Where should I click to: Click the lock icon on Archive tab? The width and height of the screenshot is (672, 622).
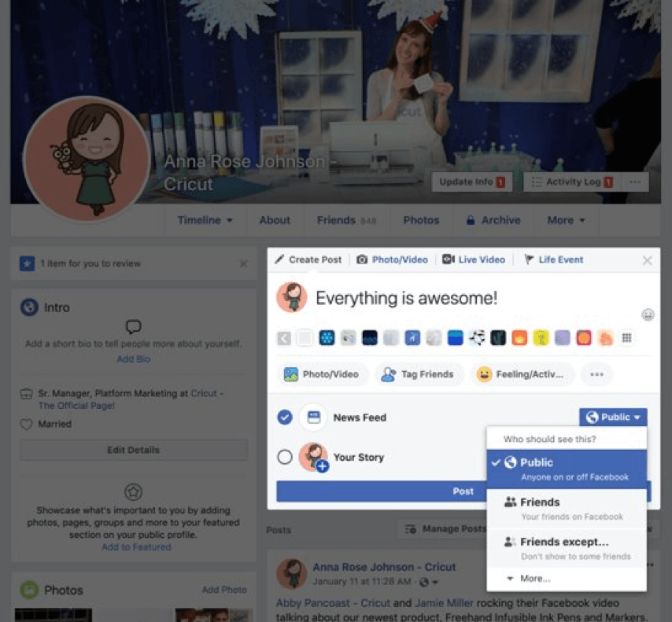pyautogui.click(x=471, y=220)
